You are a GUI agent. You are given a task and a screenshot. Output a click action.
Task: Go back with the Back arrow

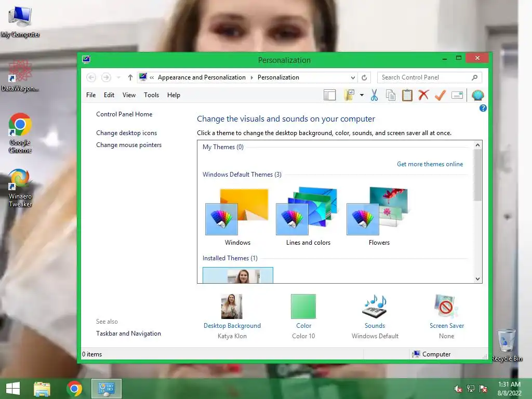tap(91, 77)
